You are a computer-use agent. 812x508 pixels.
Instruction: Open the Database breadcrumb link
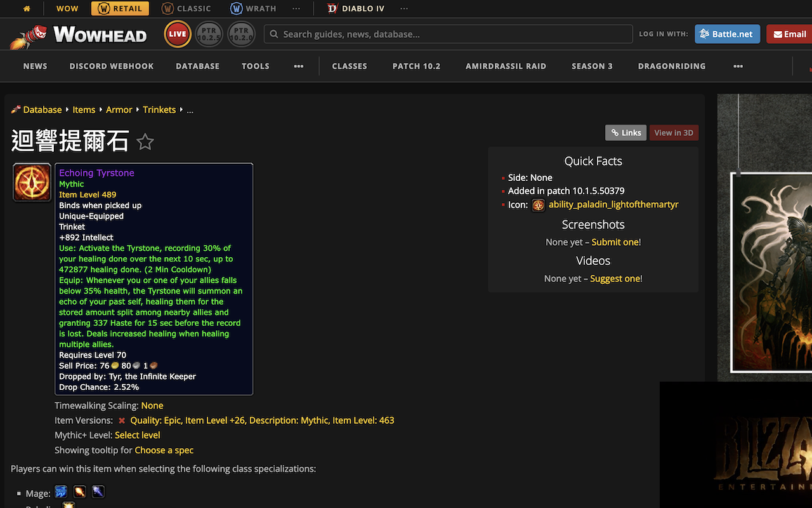point(43,110)
